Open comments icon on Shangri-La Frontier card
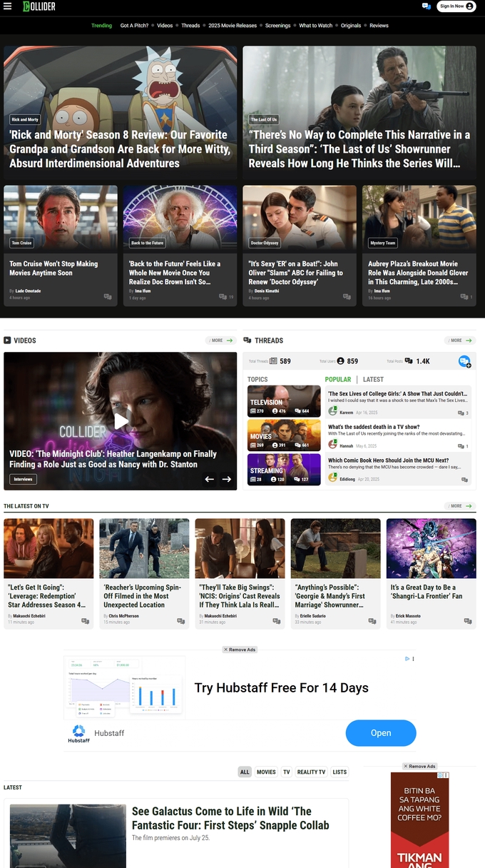This screenshot has width=485, height=868. coord(468,621)
